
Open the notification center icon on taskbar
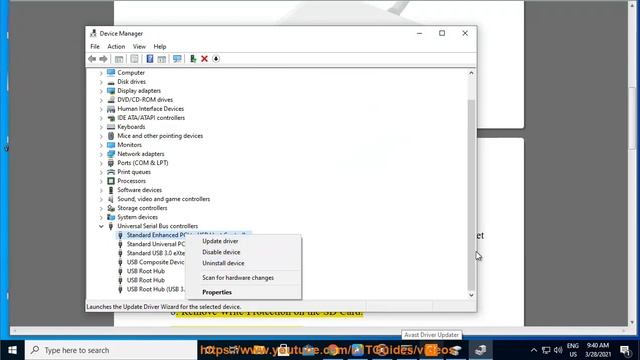coord(625,350)
